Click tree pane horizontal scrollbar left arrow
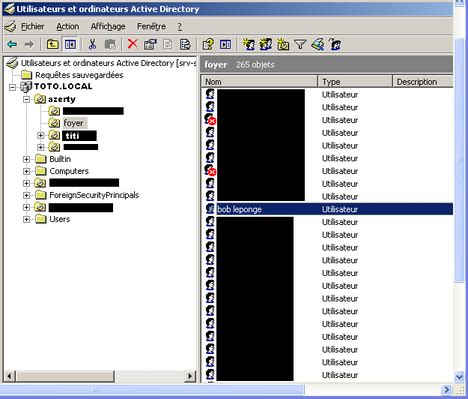468x399 pixels. pos(9,376)
